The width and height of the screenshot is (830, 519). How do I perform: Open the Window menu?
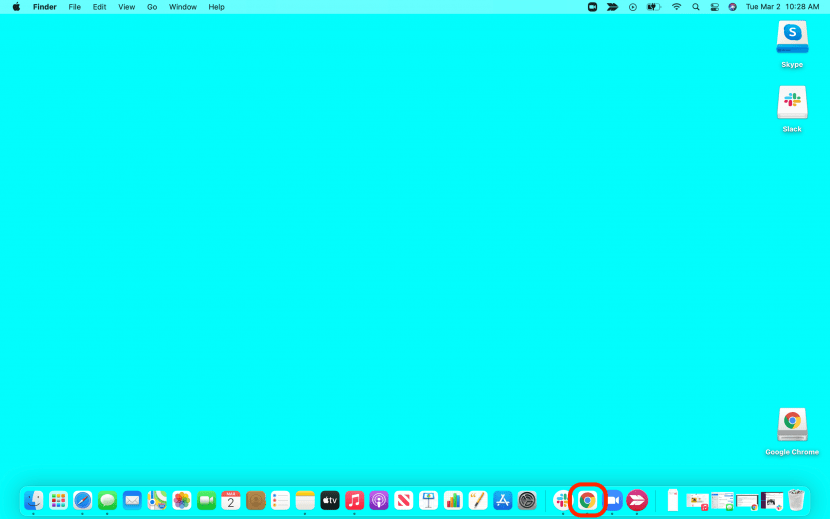[182, 7]
